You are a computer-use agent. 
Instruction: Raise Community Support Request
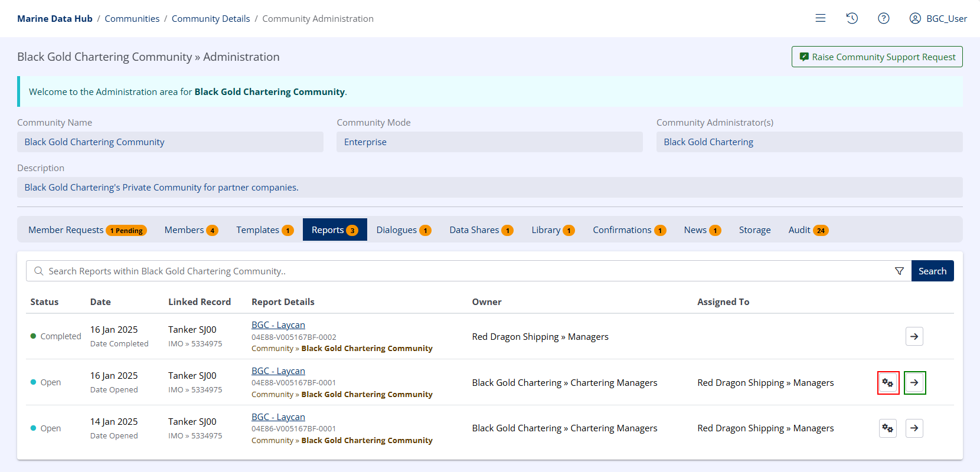(x=877, y=57)
